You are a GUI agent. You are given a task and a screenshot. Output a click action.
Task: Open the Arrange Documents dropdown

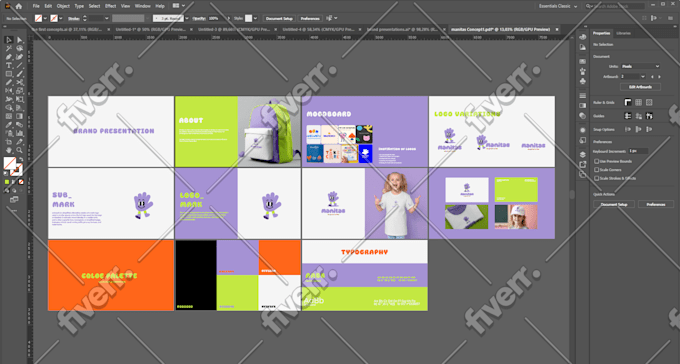click(x=179, y=6)
